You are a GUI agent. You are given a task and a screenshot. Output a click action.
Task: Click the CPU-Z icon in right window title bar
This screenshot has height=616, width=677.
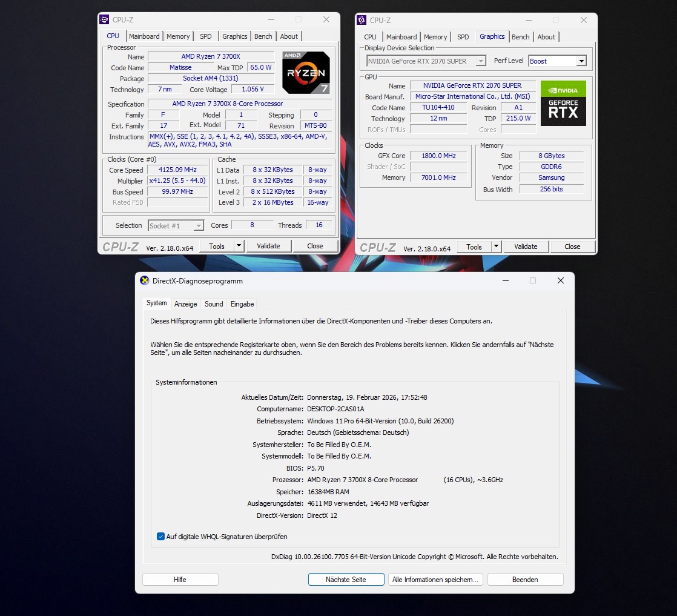tap(362, 20)
